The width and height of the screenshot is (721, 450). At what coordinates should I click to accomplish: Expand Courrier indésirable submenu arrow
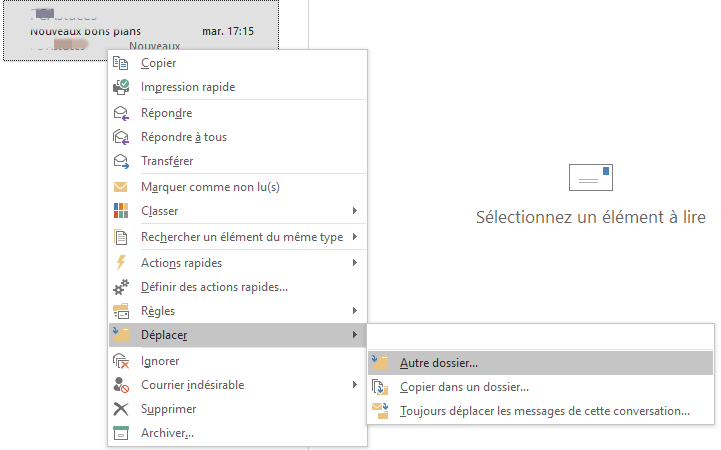tap(355, 385)
